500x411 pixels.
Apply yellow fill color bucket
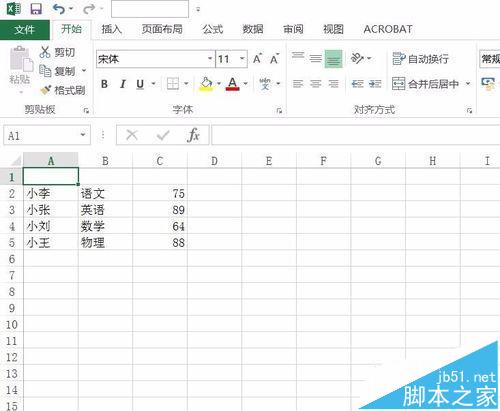point(206,84)
